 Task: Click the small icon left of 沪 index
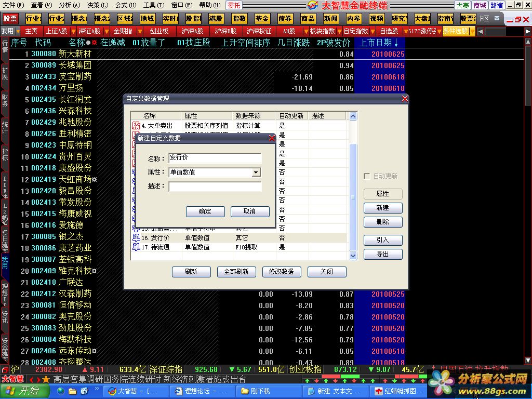[x=5, y=369]
